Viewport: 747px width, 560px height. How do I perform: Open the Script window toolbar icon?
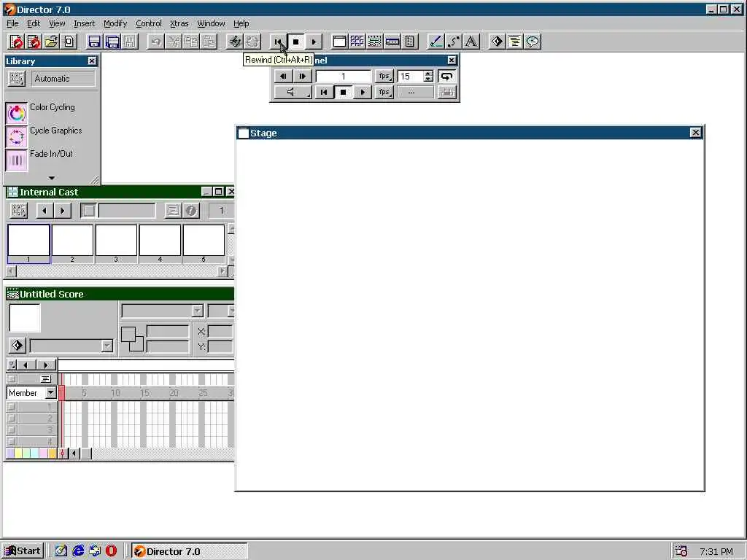(x=515, y=42)
